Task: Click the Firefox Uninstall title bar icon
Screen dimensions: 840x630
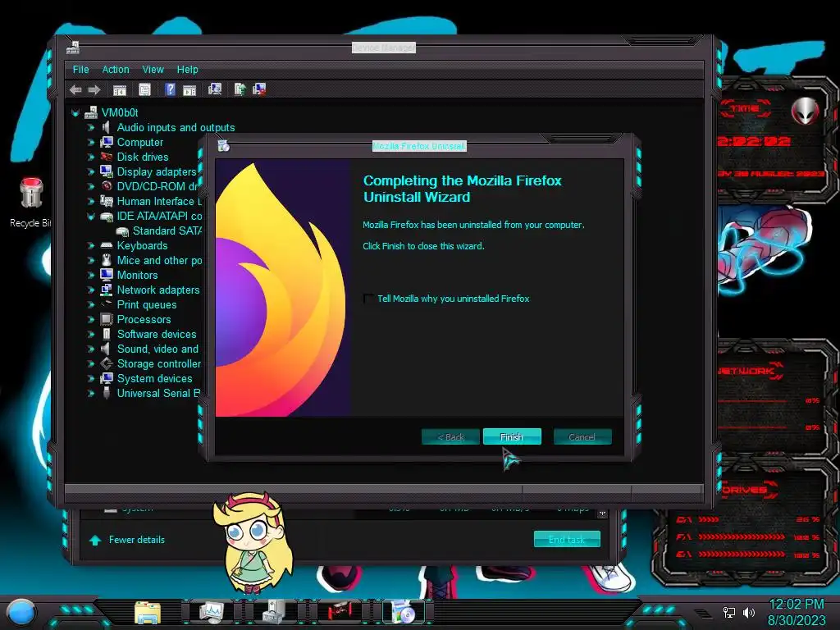Action: (224, 146)
